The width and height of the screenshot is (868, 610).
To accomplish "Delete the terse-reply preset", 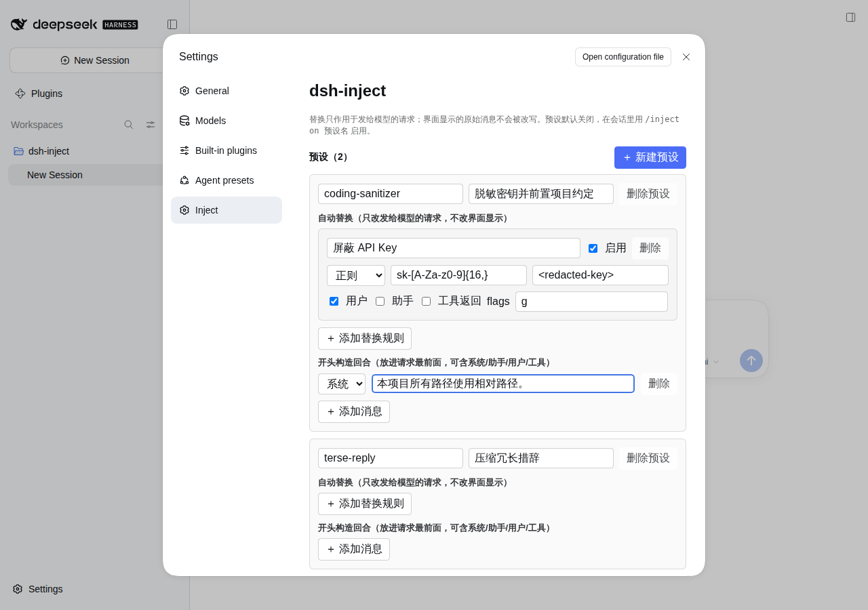I will [648, 458].
